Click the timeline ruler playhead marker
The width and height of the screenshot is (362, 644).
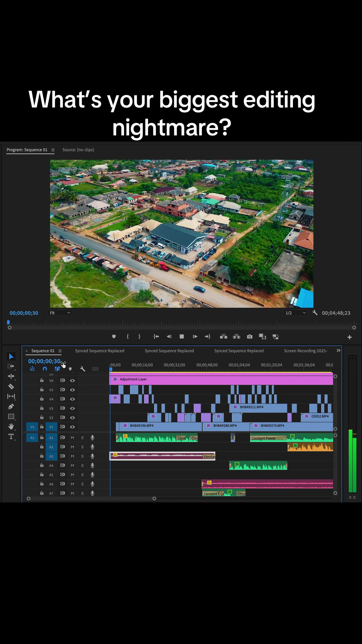(111, 369)
